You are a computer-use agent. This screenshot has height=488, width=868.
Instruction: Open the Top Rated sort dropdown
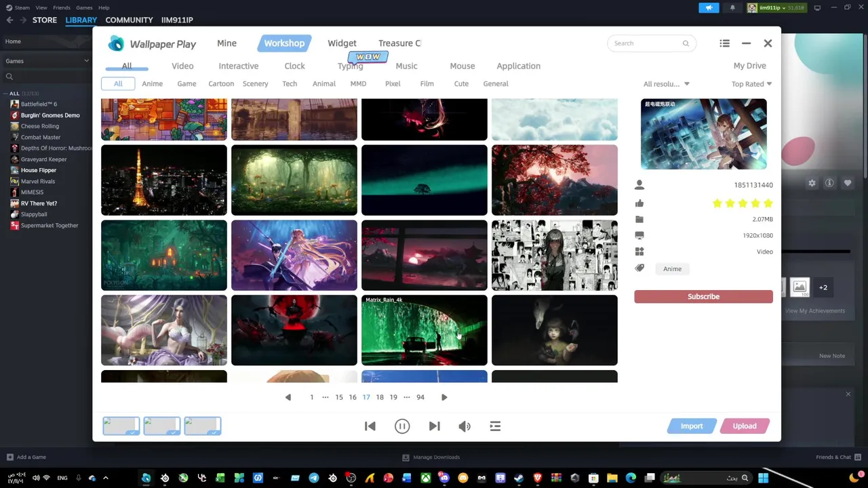coord(751,84)
